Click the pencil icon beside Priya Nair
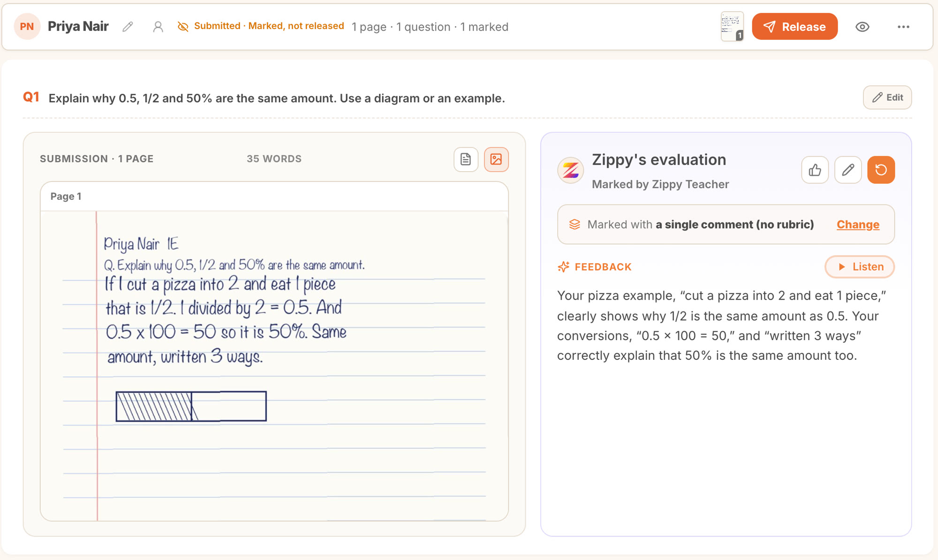Image resolution: width=938 pixels, height=560 pixels. (x=128, y=27)
